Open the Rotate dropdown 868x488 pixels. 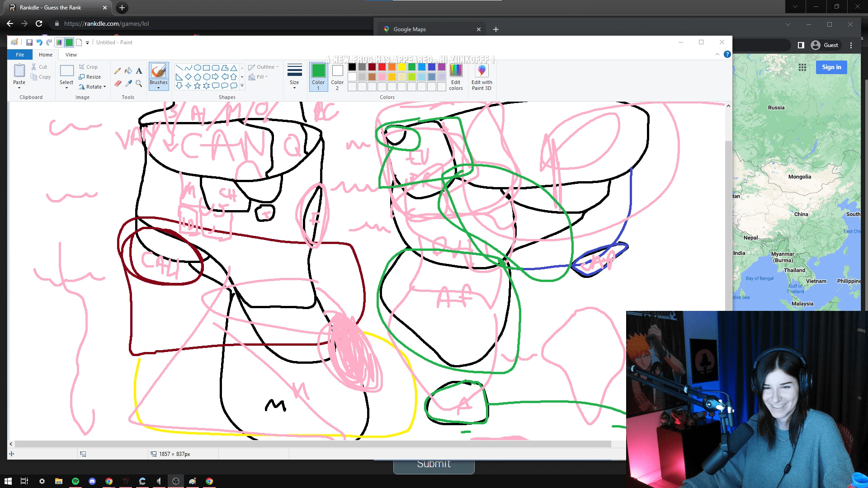pos(92,87)
